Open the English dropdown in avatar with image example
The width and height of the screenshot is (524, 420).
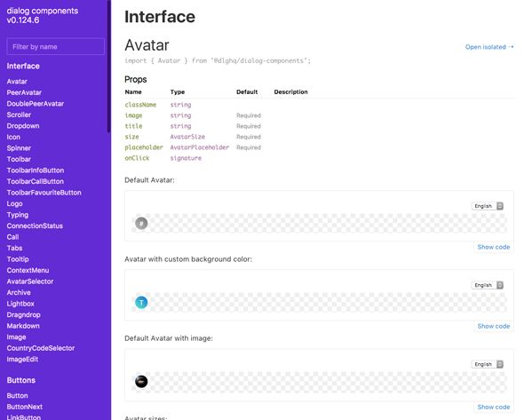488,364
